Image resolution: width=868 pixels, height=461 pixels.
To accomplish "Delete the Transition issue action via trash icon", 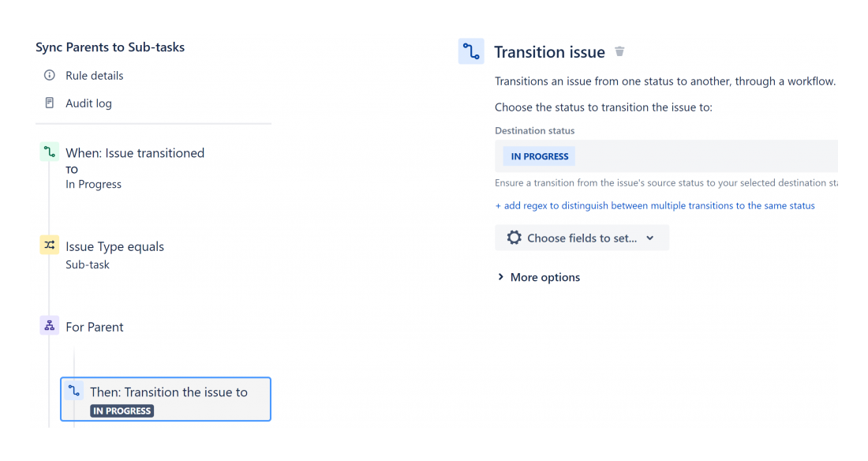I will point(619,51).
